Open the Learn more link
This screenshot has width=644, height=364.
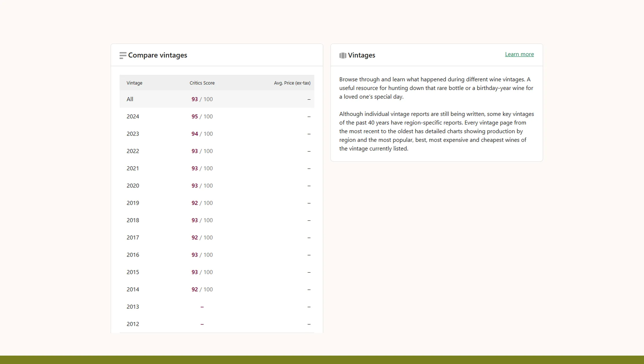coord(519,54)
